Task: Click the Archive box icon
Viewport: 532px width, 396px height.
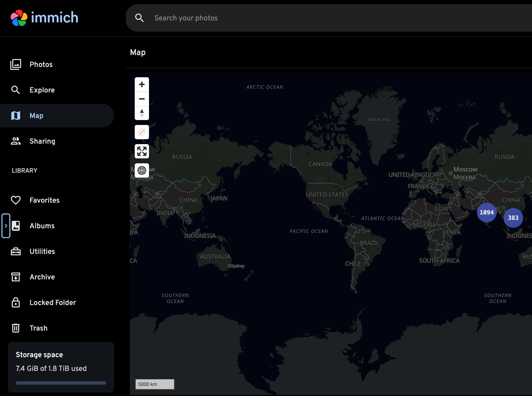Action: click(x=16, y=277)
